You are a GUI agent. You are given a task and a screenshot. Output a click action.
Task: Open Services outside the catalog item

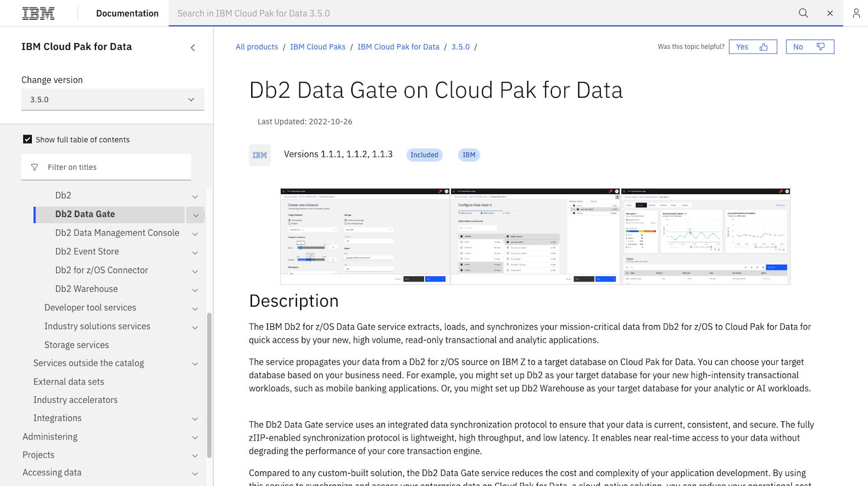pyautogui.click(x=88, y=363)
